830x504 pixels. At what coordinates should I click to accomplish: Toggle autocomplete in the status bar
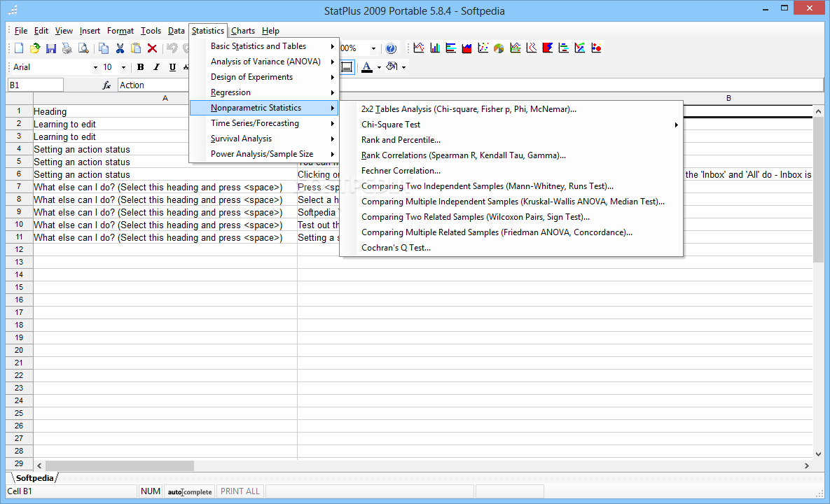tap(190, 491)
